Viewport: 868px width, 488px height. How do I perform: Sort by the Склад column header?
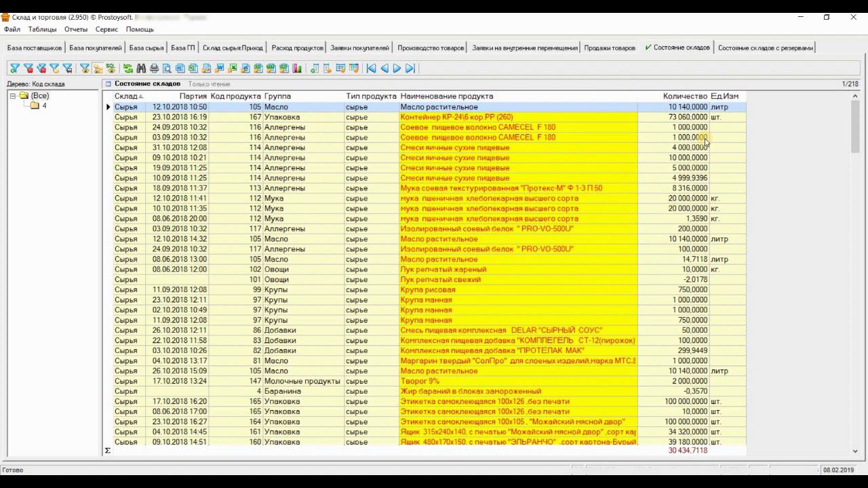(x=129, y=96)
